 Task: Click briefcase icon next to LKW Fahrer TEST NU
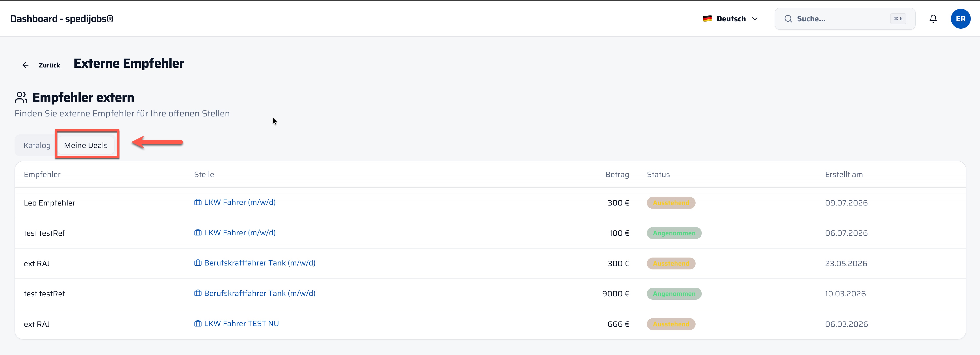[198, 323]
